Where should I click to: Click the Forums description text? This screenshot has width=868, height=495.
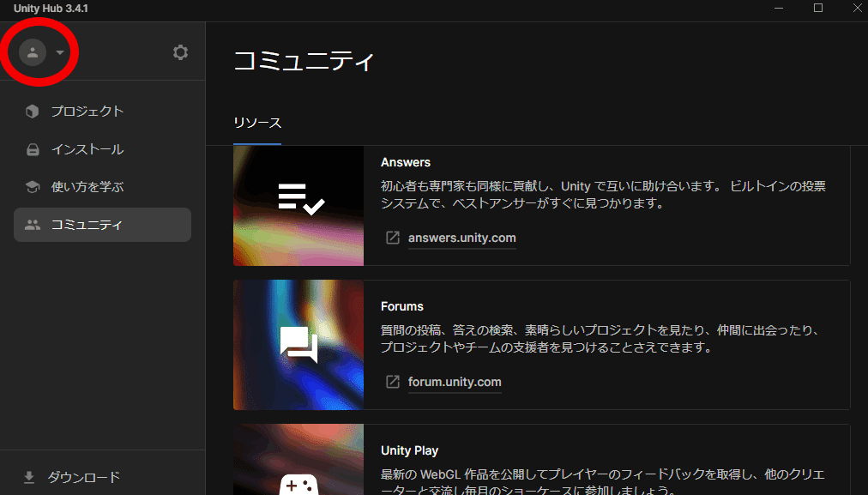[600, 339]
